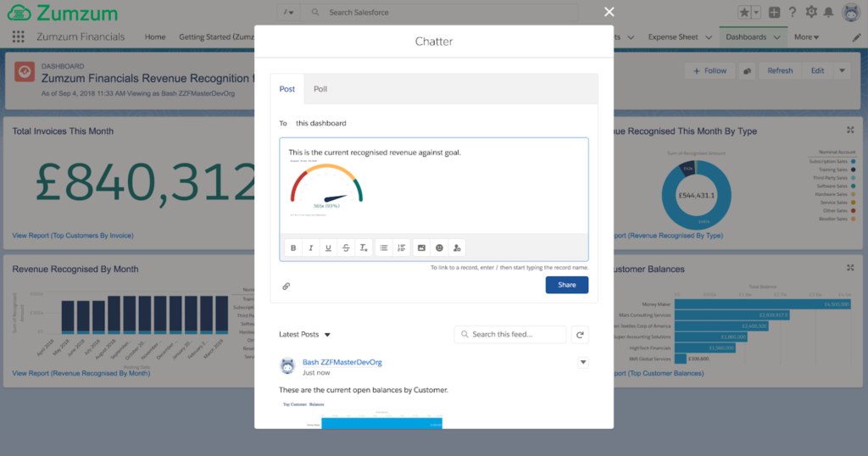The width and height of the screenshot is (868, 456).
Task: Apply strikethrough formatting
Action: pyautogui.click(x=346, y=248)
